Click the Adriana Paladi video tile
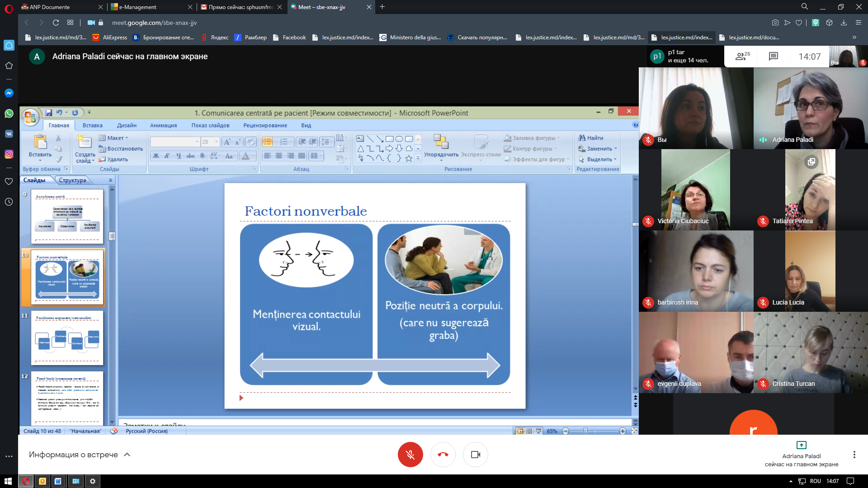Screen dimensions: 868x488 click(x=811, y=108)
